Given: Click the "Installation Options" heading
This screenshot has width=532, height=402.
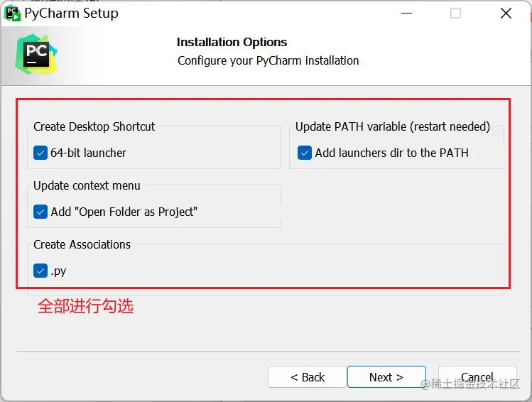Looking at the screenshot, I should pos(232,42).
